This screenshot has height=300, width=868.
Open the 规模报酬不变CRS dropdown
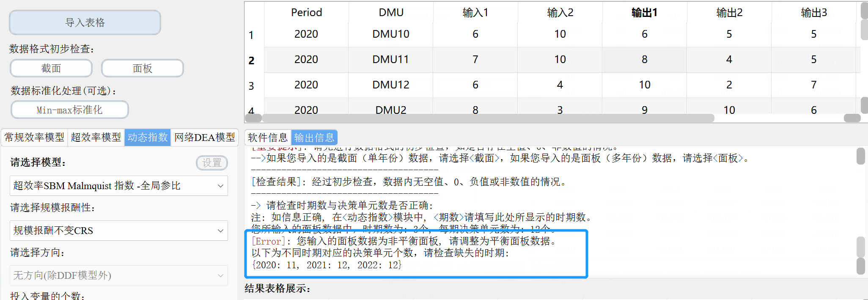pyautogui.click(x=118, y=231)
